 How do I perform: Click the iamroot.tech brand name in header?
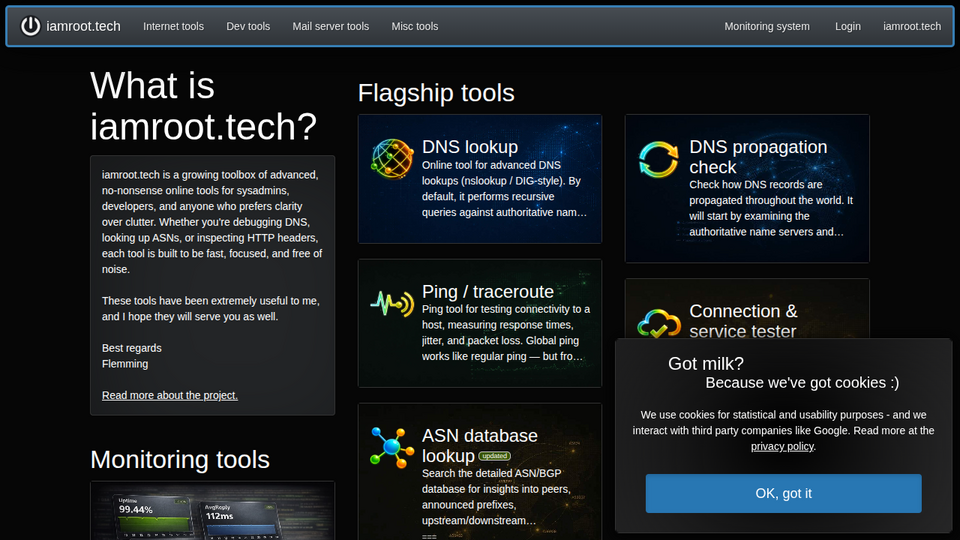[83, 26]
